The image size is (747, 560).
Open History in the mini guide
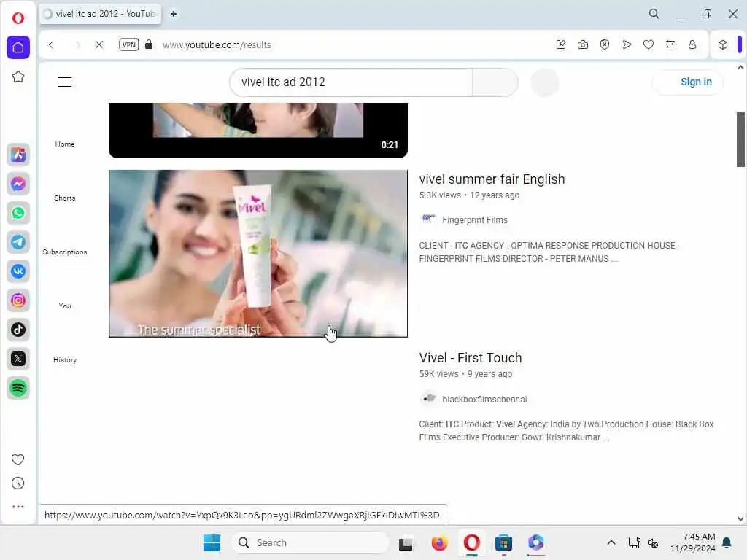point(65,359)
